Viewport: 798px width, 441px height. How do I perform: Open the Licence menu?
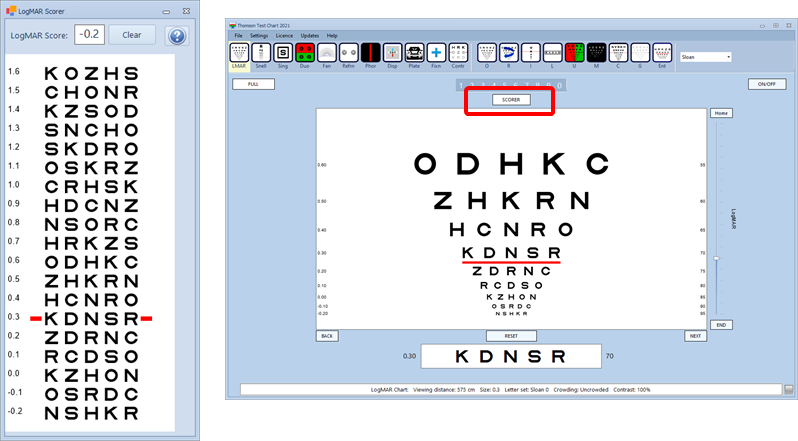[284, 35]
